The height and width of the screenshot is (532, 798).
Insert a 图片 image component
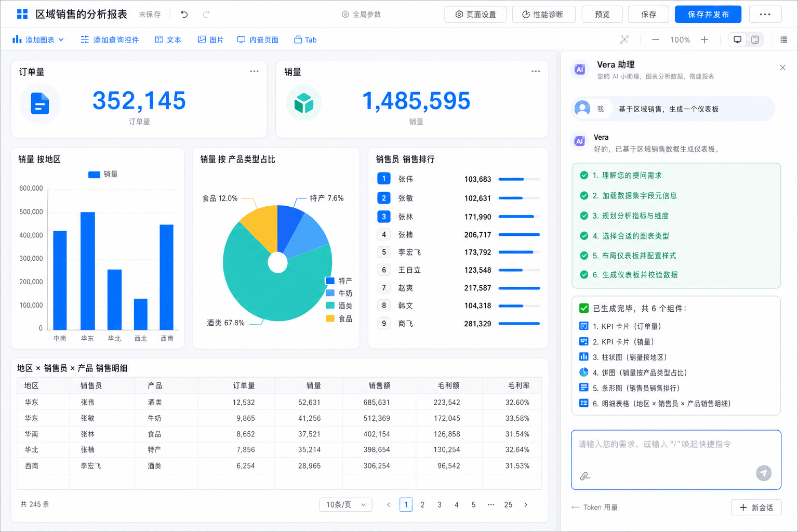[210, 39]
